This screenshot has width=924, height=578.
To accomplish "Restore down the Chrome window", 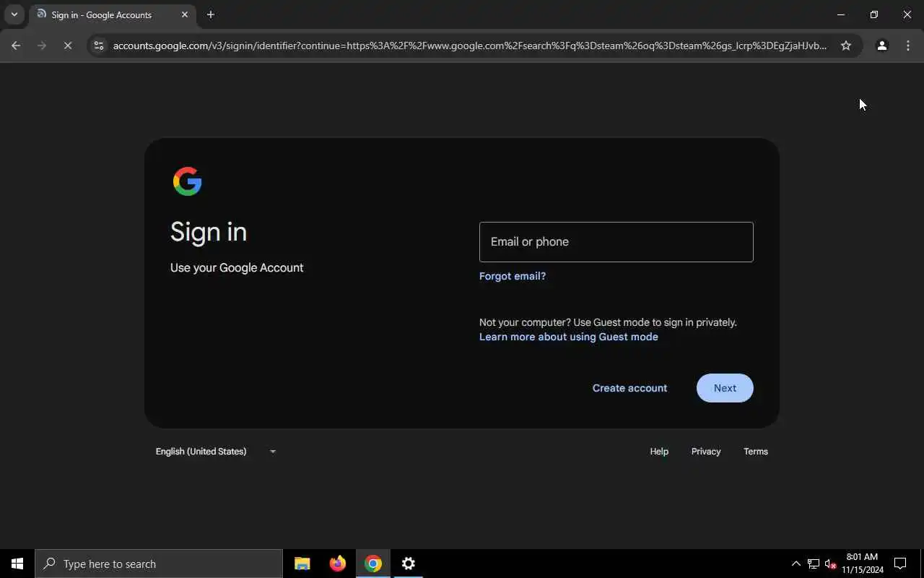I will (874, 14).
